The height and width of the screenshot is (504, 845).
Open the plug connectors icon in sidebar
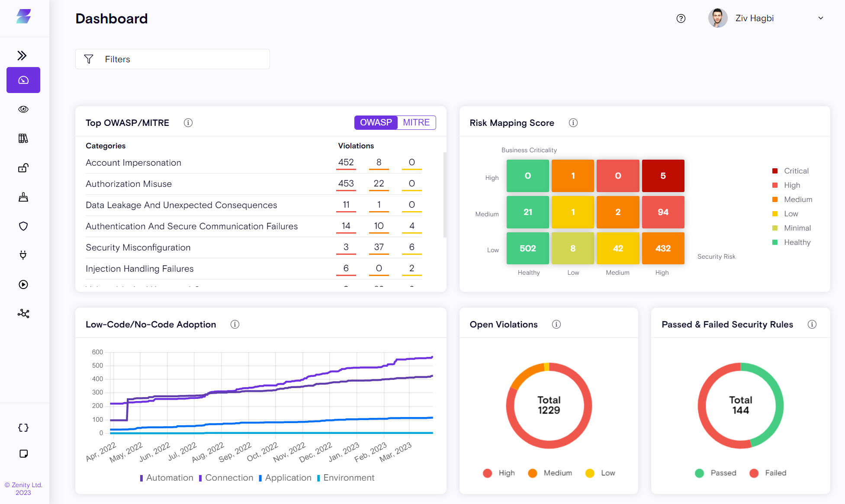click(x=23, y=255)
